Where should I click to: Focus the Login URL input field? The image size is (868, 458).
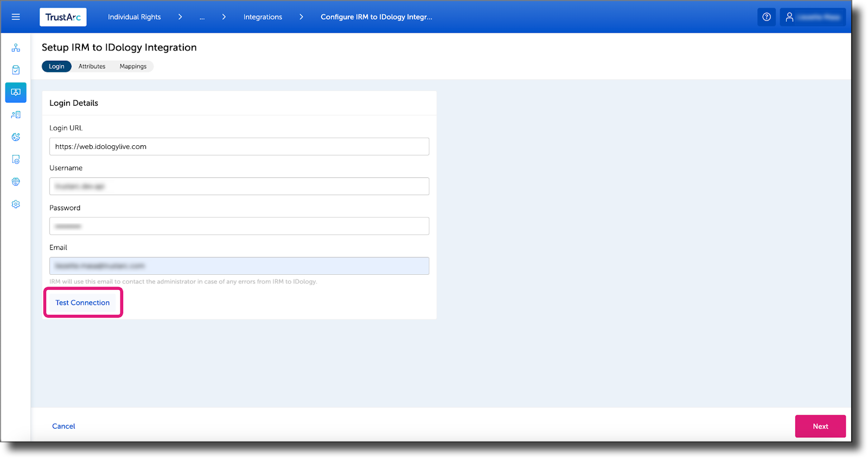[x=239, y=146]
